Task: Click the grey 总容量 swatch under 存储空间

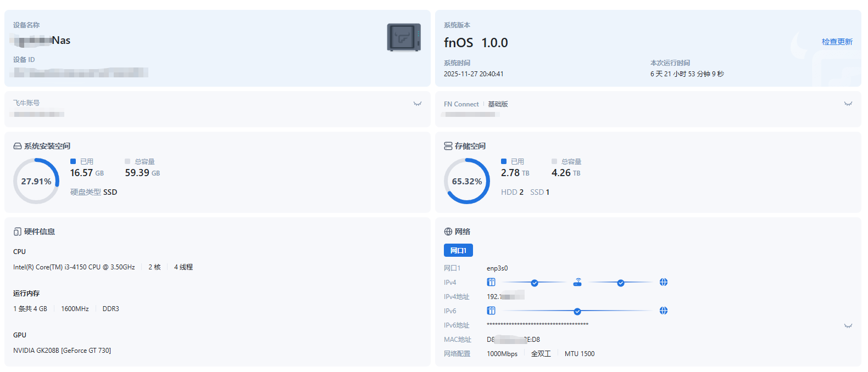Action: (554, 161)
